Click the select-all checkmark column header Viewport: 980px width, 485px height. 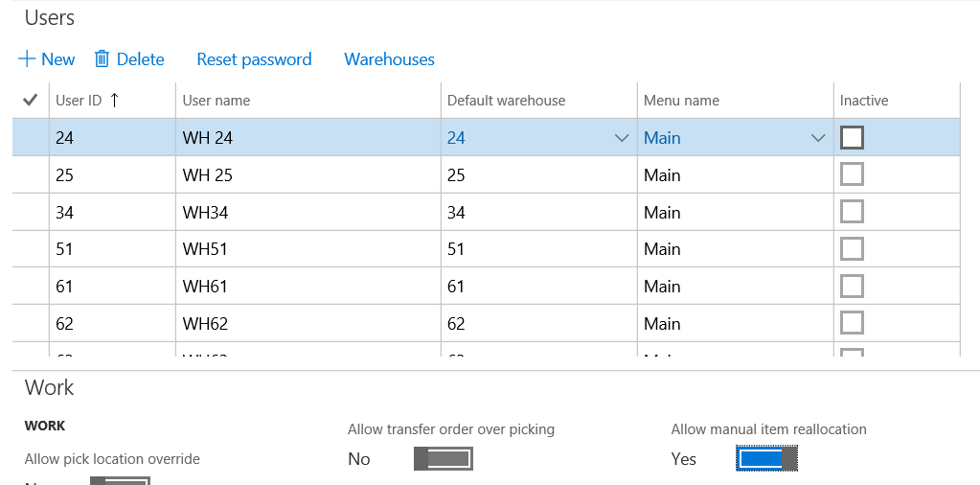click(x=30, y=100)
